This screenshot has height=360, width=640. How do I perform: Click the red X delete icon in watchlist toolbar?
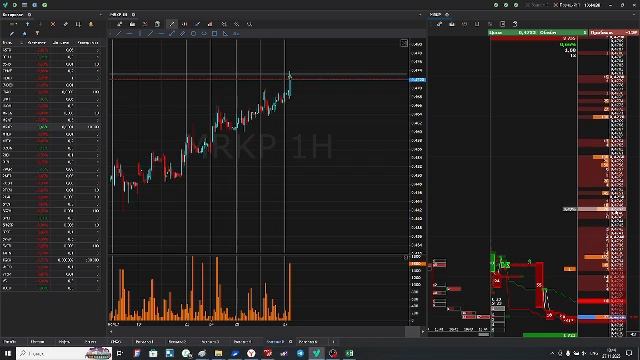[53, 24]
